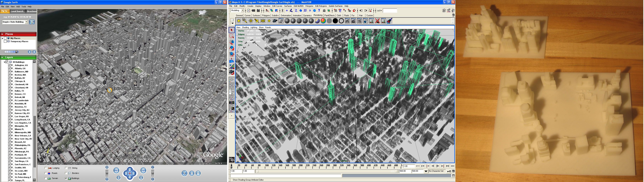
Task: Click the Maya sel name input field
Action: point(390,10)
